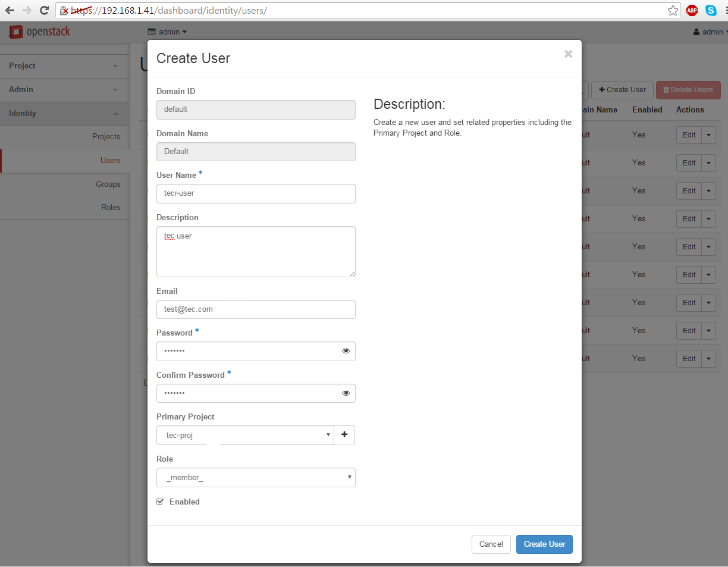The width and height of the screenshot is (728, 567).
Task: Open the admin project selector dropdown
Action: coord(168,32)
